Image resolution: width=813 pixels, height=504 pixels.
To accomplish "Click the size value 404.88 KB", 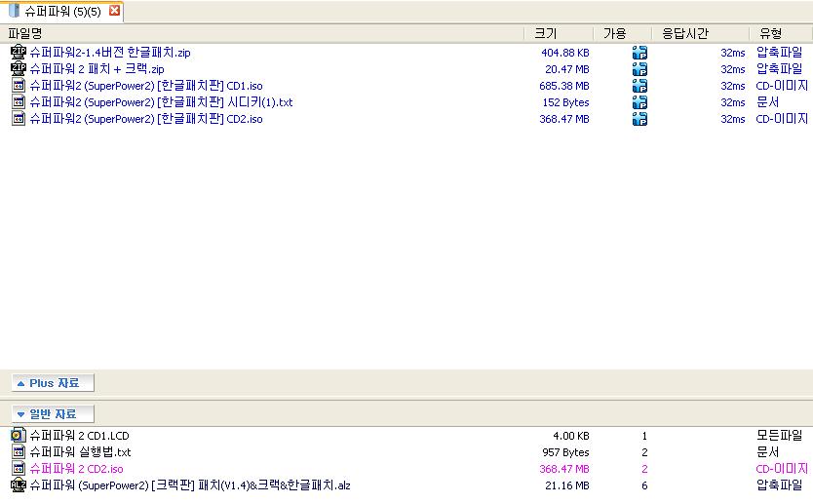I will 565,53.
